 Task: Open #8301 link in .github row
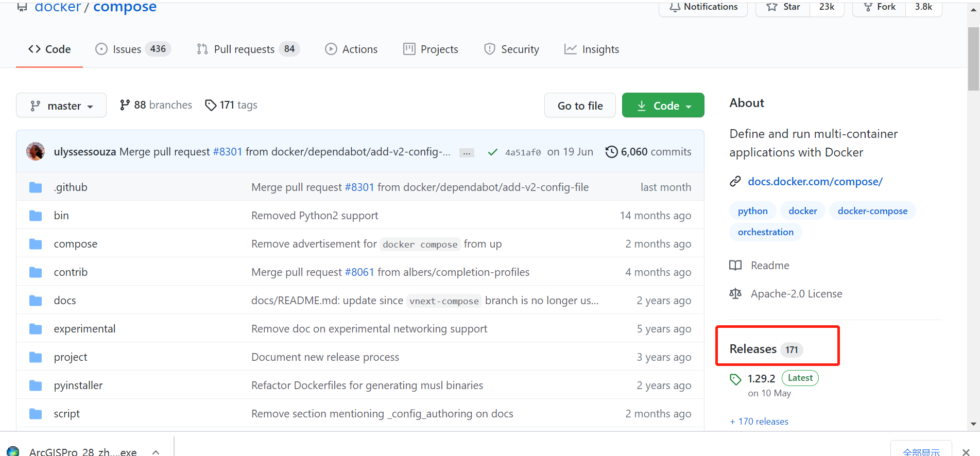pyautogui.click(x=359, y=187)
